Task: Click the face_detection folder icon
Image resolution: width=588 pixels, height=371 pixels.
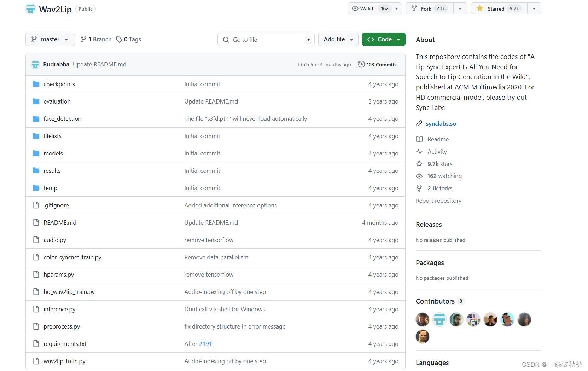Action: (36, 119)
